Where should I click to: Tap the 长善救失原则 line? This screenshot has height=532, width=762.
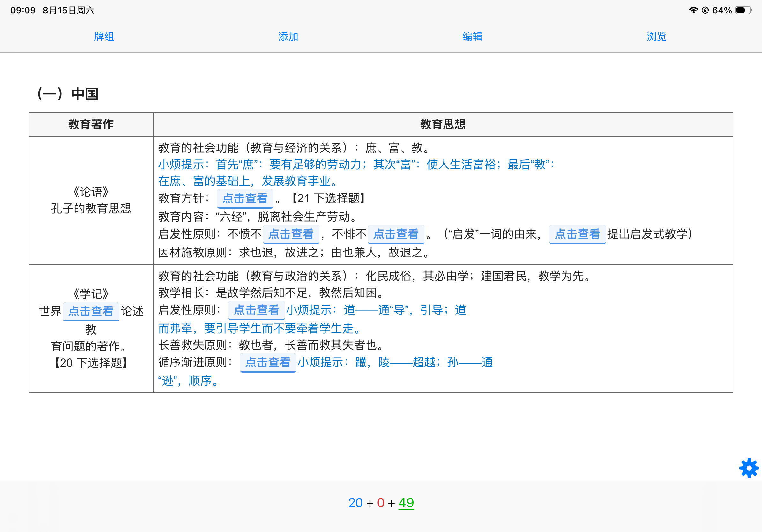pyautogui.click(x=271, y=345)
